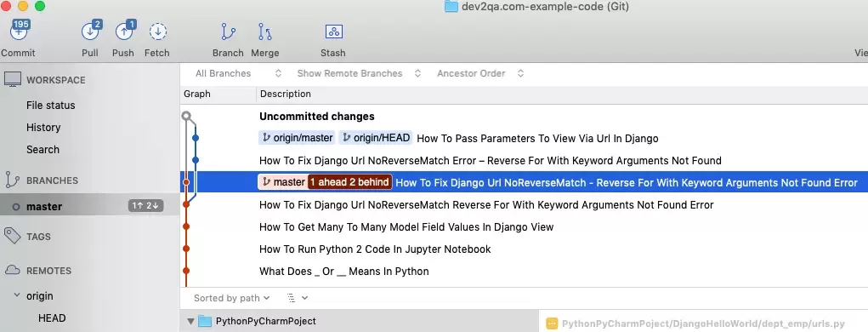Viewport: 868px width, 332px height.
Task: Click the Description column header
Action: pyautogui.click(x=286, y=94)
